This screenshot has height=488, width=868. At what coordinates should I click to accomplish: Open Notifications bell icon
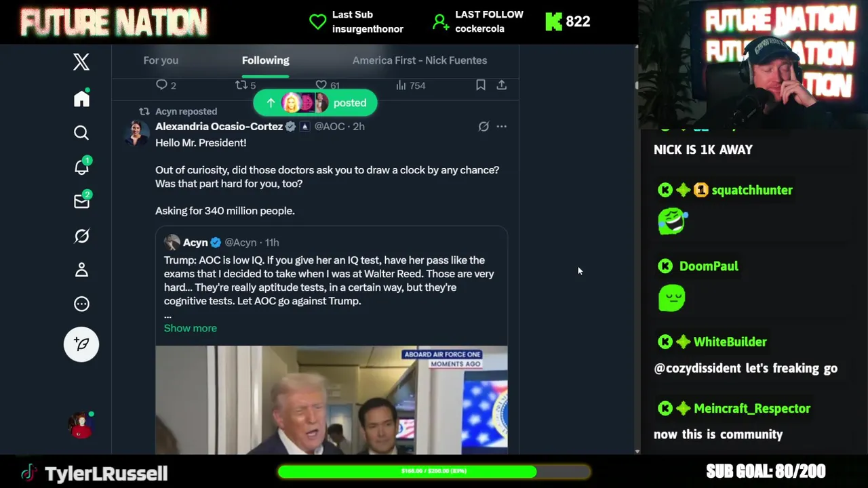(81, 167)
